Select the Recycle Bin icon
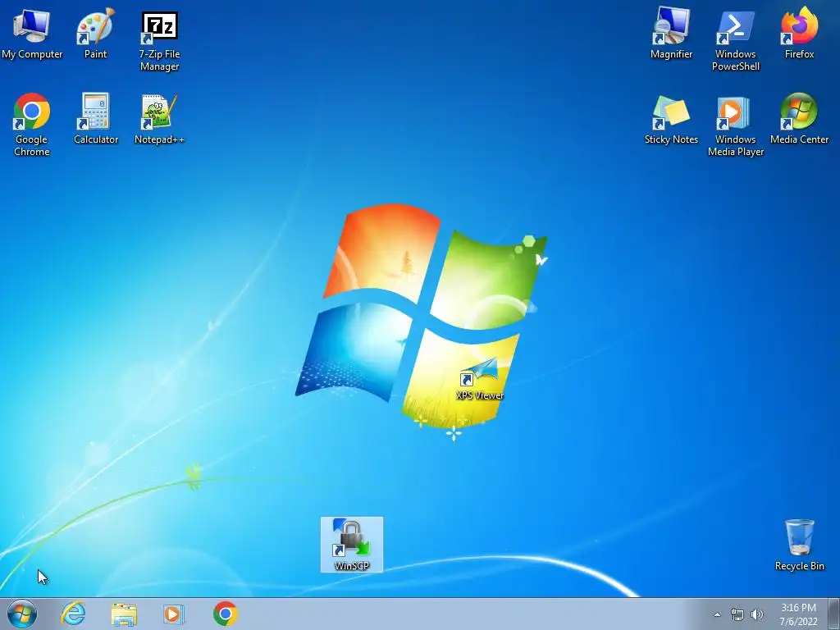The image size is (840, 630). (x=799, y=545)
